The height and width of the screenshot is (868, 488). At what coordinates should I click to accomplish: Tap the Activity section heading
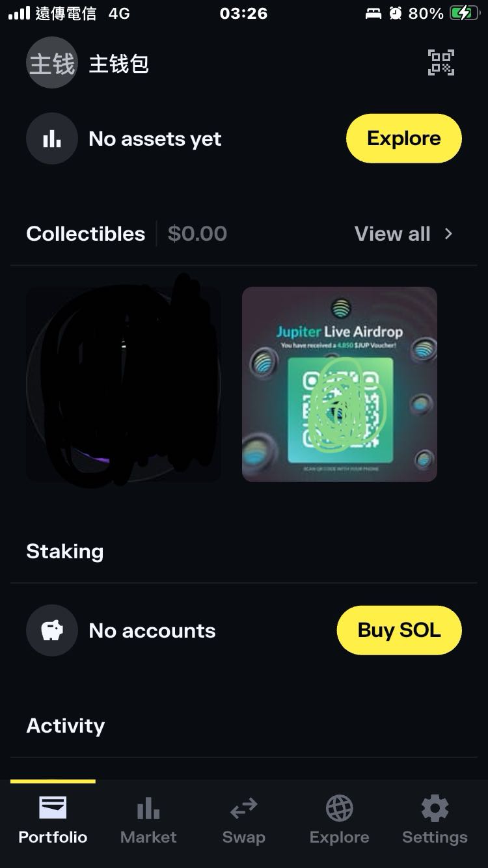(x=65, y=726)
